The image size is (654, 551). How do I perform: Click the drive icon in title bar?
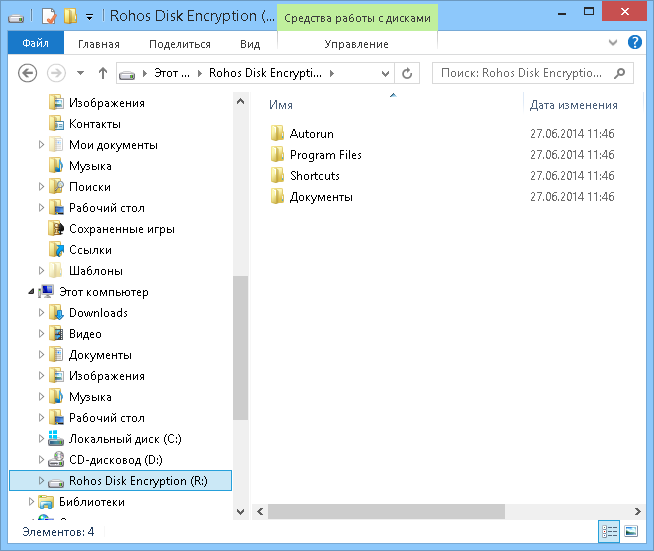point(16,18)
